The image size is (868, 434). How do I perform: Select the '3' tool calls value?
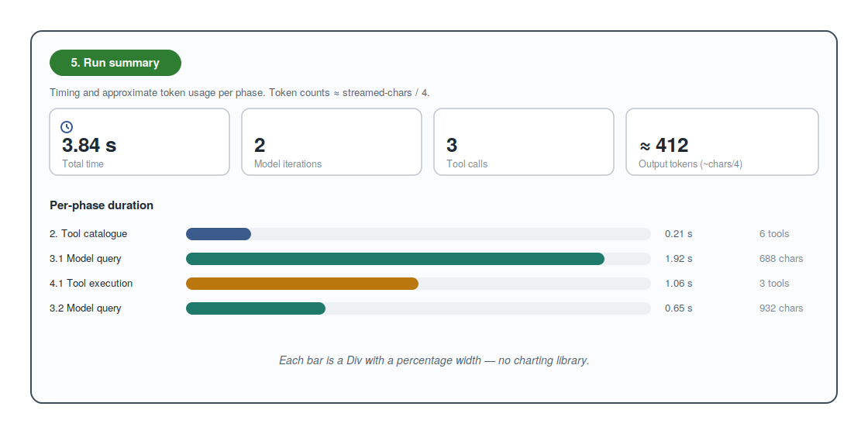452,145
